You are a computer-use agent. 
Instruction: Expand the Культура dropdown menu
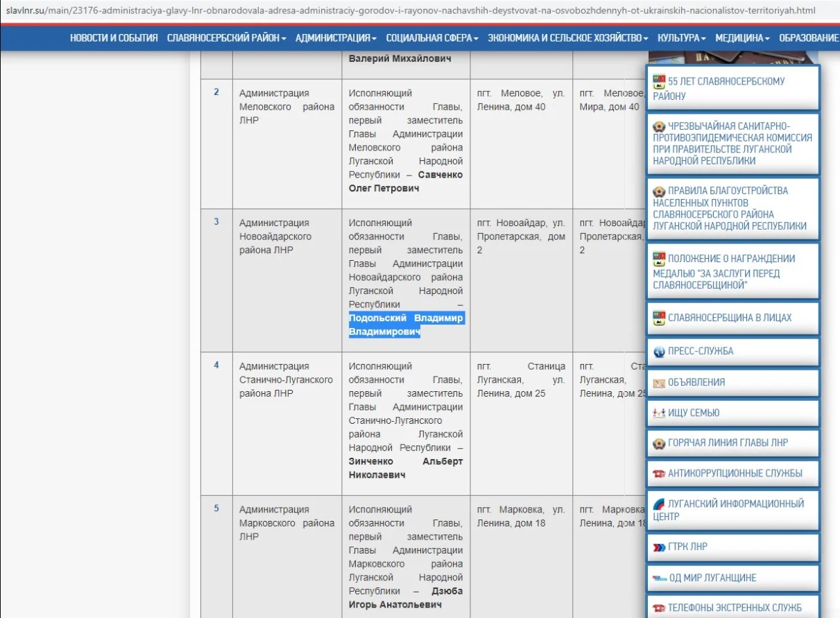pos(682,38)
